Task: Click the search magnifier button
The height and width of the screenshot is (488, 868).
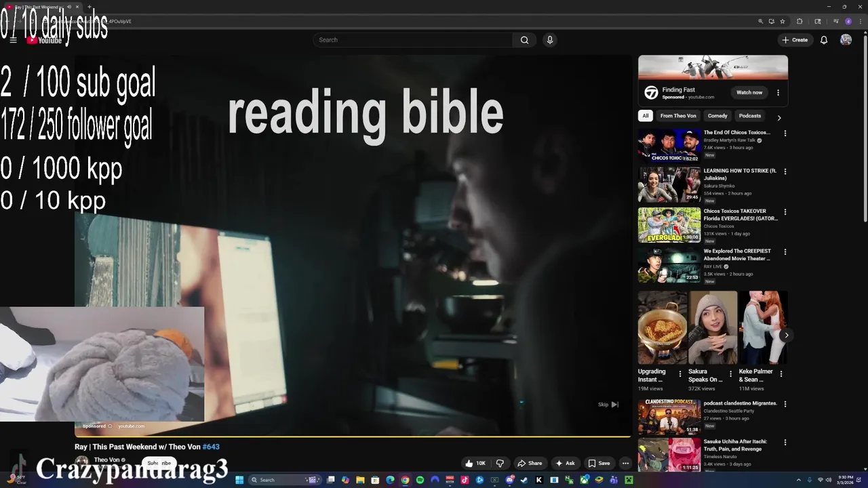Action: coord(524,40)
